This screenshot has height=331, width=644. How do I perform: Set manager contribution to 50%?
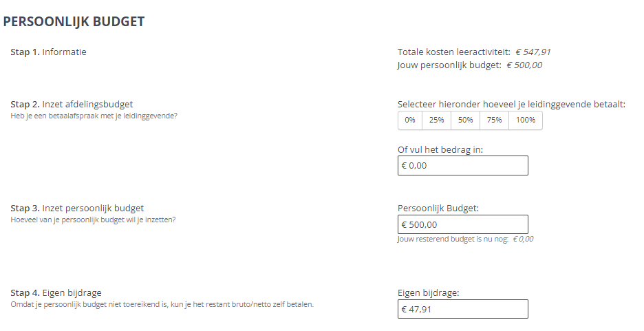point(466,120)
